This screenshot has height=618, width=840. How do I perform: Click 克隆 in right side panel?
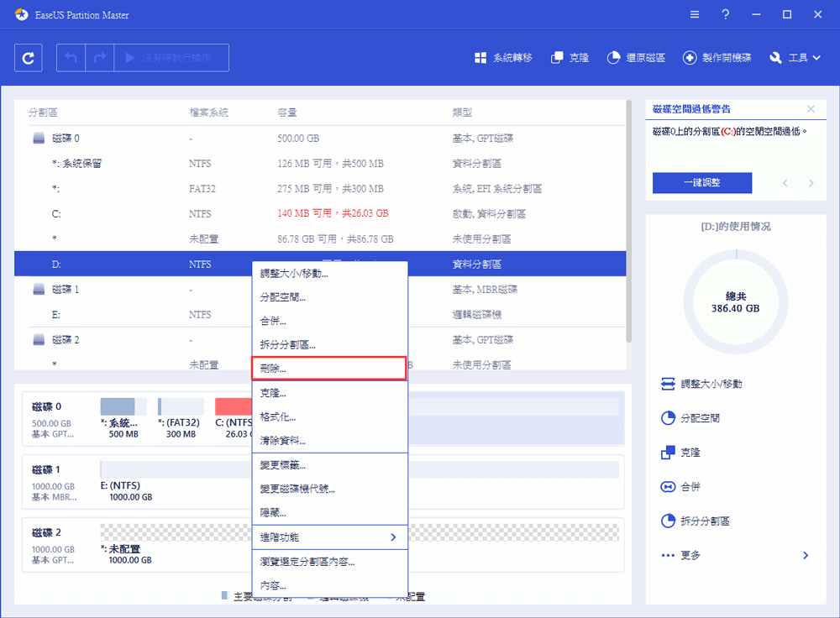pos(680,453)
